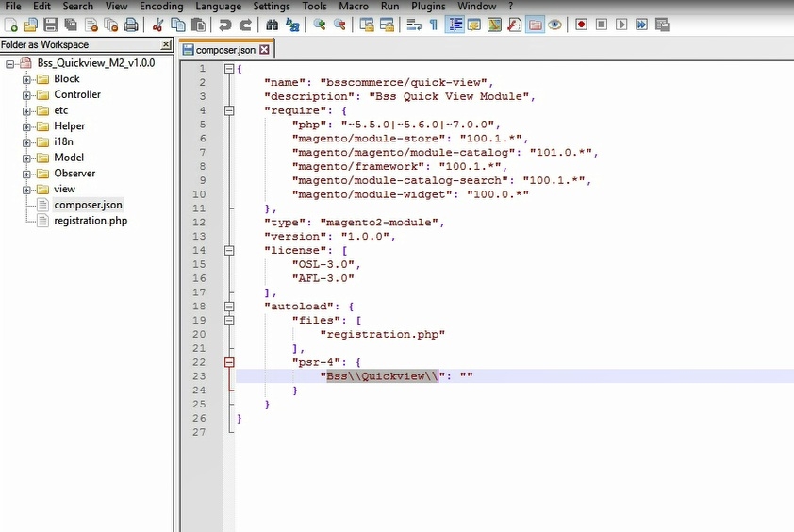794x532 pixels.
Task: Collapse the code fold at line 4 "require"
Action: [229, 110]
